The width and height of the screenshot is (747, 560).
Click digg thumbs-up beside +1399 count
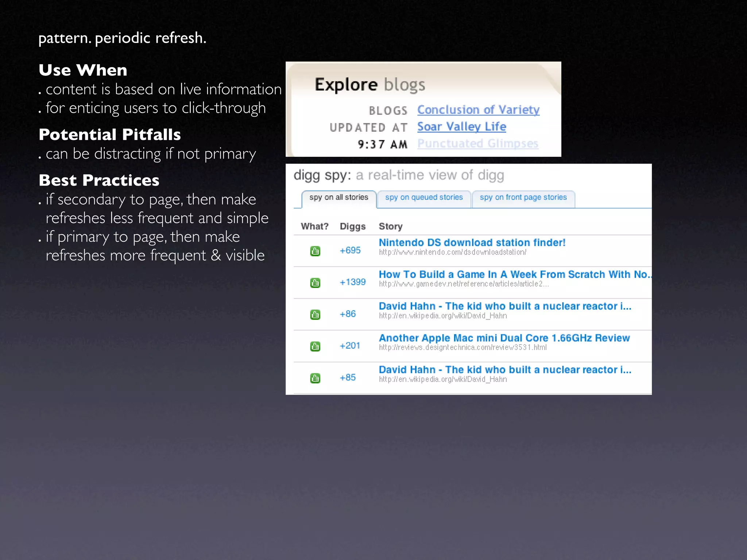click(315, 283)
